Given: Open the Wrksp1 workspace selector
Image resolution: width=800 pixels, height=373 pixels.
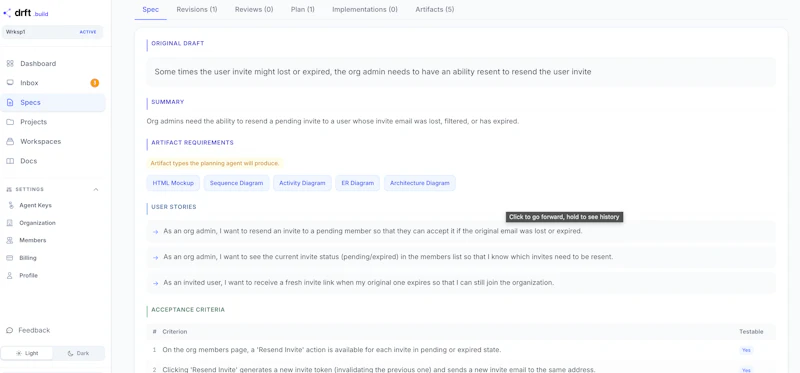Looking at the screenshot, I should [x=52, y=32].
